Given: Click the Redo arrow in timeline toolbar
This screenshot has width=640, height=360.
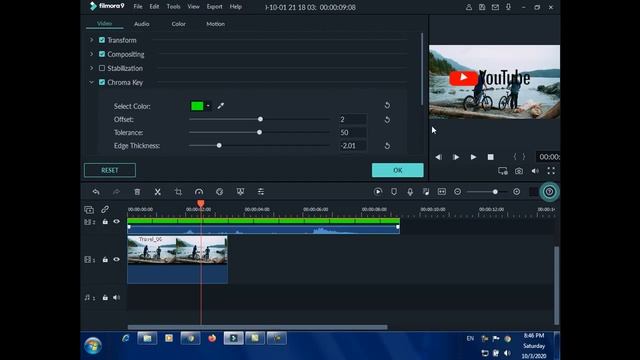Looking at the screenshot, I should coord(116,192).
